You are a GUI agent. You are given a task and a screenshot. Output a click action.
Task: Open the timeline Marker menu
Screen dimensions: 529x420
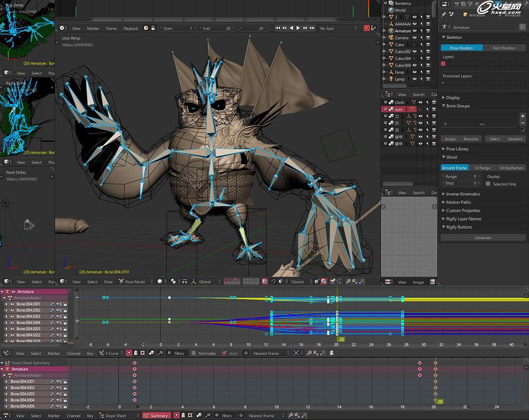(93, 29)
